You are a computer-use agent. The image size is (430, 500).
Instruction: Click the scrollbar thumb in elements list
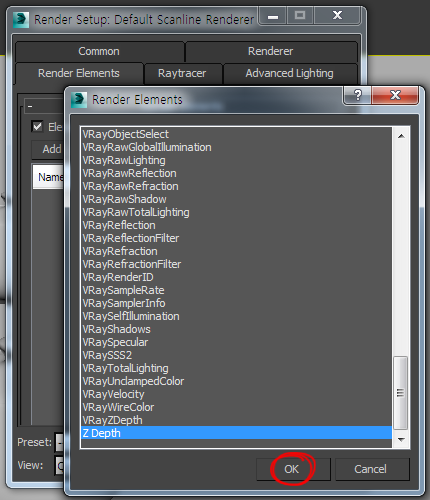401,393
